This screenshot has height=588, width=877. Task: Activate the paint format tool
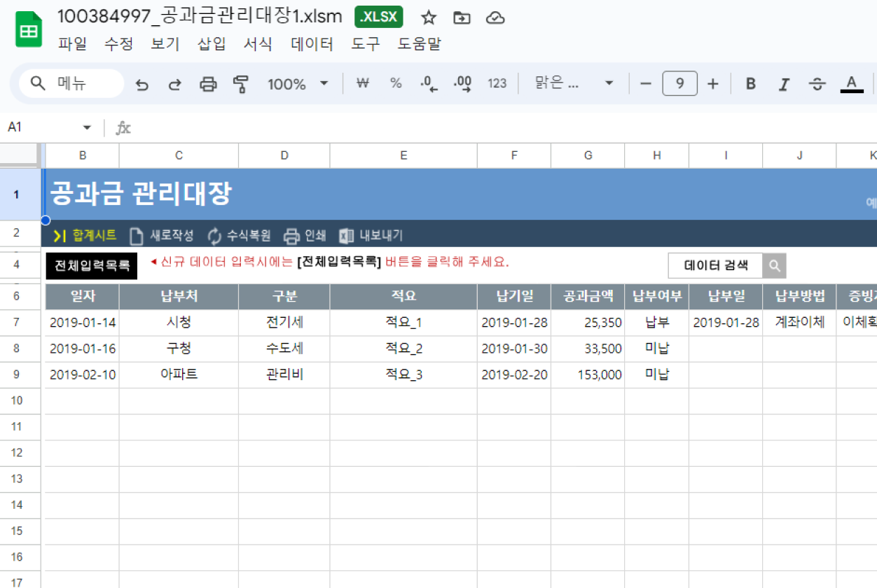241,84
